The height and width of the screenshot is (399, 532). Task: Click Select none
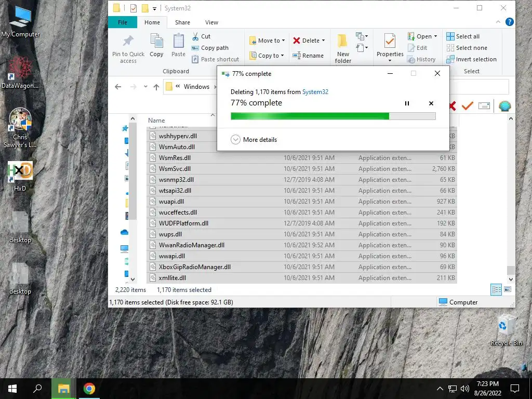click(x=467, y=48)
